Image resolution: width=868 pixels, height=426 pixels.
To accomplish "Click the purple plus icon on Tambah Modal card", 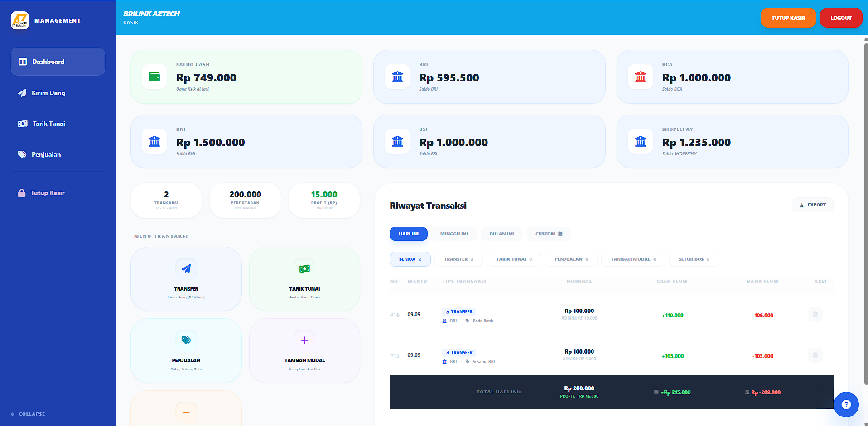I will tap(304, 340).
